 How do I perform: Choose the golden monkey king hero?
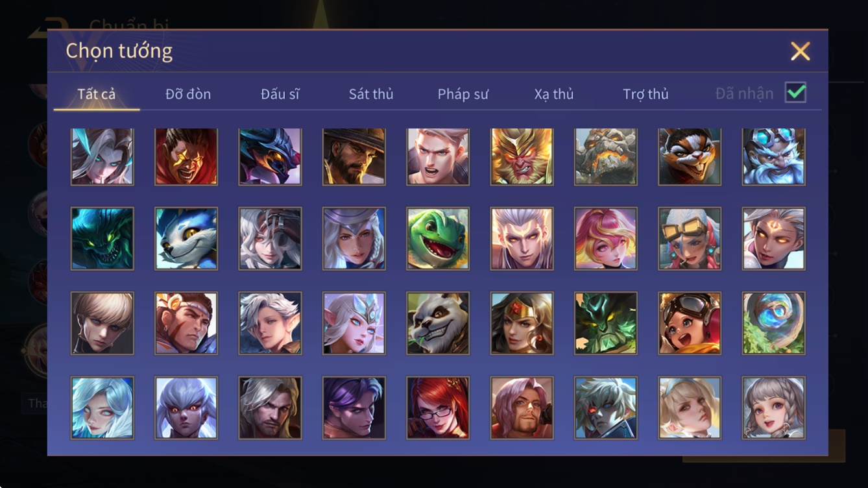(x=522, y=156)
